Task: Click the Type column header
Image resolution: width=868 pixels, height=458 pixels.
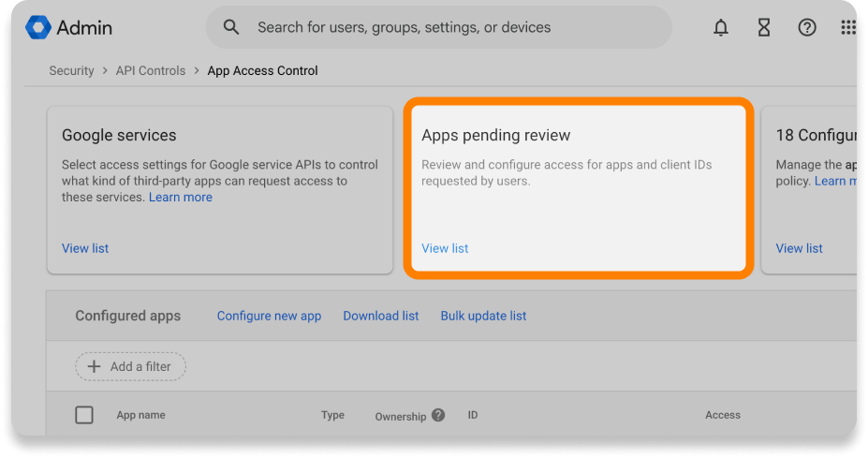Action: click(332, 415)
